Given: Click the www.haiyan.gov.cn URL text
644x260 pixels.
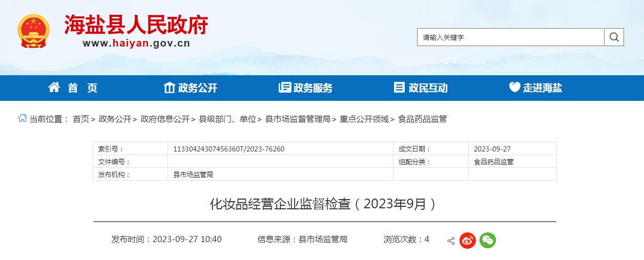Looking at the screenshot, I should pos(136,44).
